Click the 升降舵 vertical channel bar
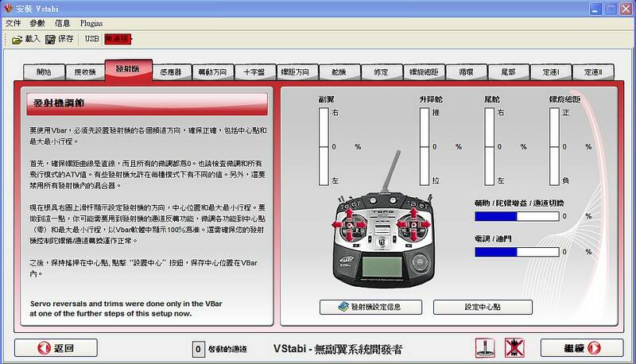The height and width of the screenshot is (364, 636). pos(425,146)
